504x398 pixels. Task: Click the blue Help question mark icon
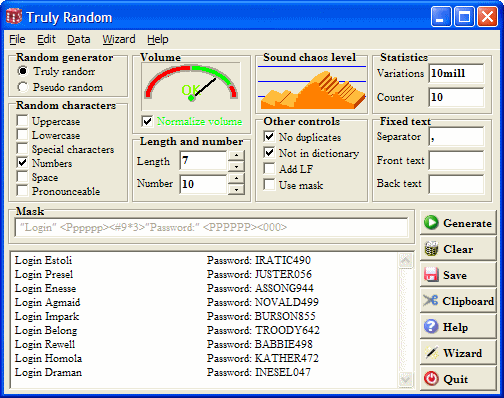tap(431, 327)
